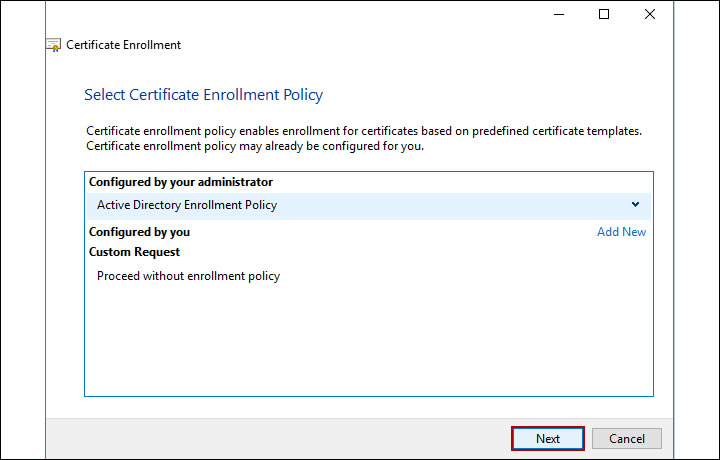This screenshot has width=720, height=460.
Task: Click the Certificate Enrollment wizard icon
Action: point(54,45)
